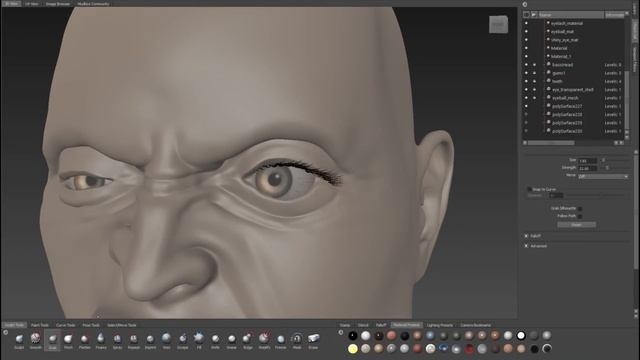This screenshot has height=360, width=640.
Task: Apply the white sphere with black outline preset
Action: (521, 336)
